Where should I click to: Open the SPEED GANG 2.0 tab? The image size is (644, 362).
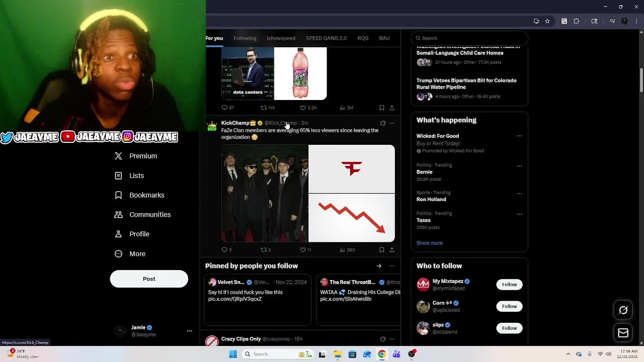[x=327, y=38]
